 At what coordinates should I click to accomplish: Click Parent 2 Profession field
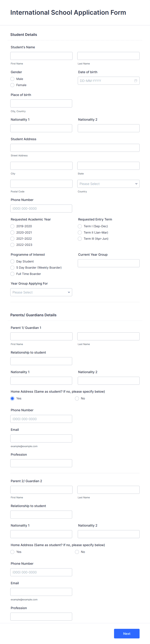[41, 617]
